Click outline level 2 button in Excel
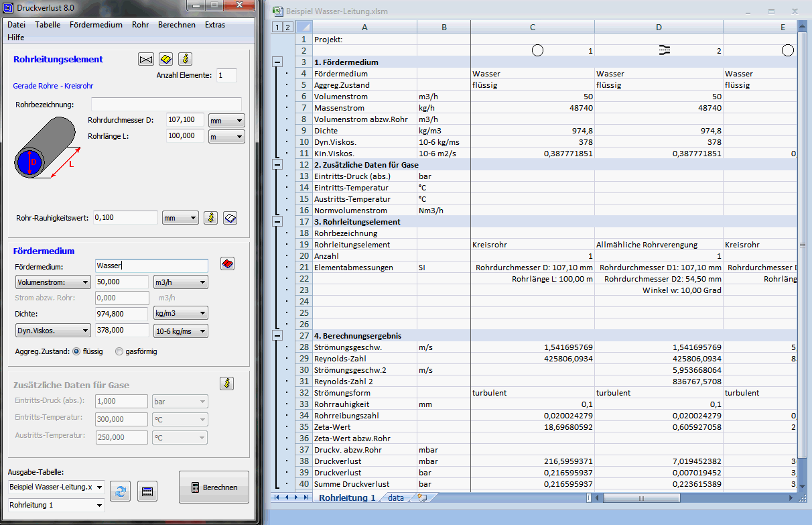Image resolution: width=812 pixels, height=525 pixels. coord(287,27)
